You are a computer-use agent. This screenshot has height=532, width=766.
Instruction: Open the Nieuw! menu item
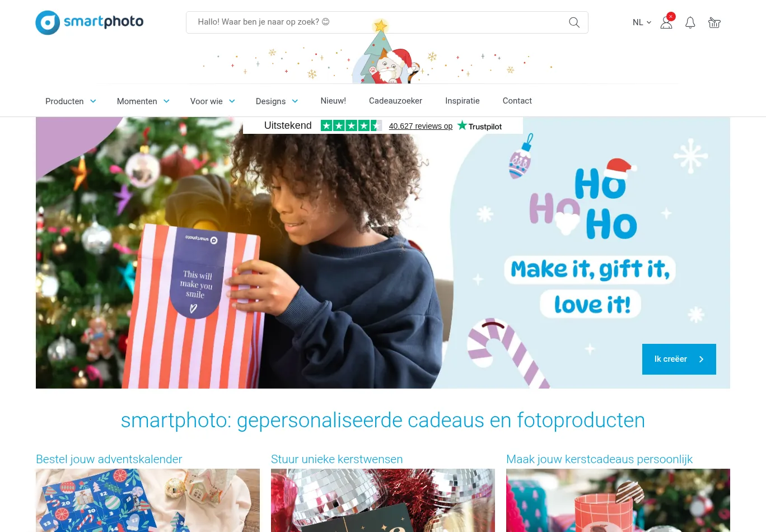pyautogui.click(x=333, y=101)
